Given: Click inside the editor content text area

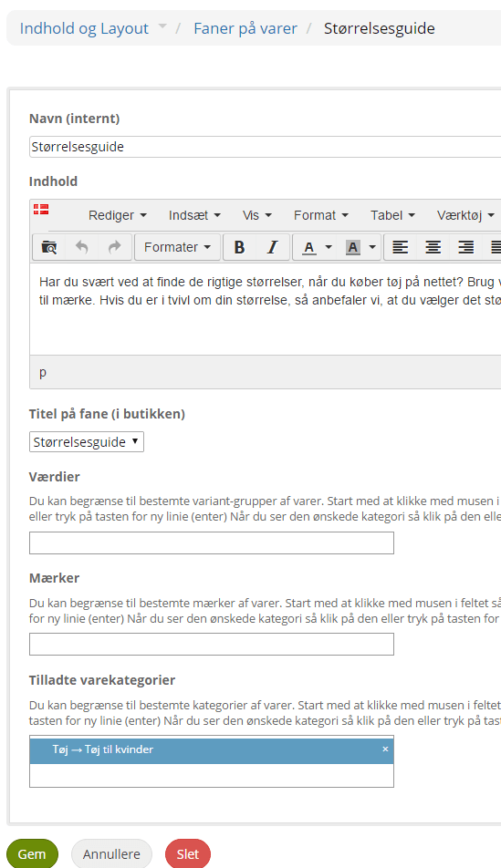Looking at the screenshot, I should [266, 309].
